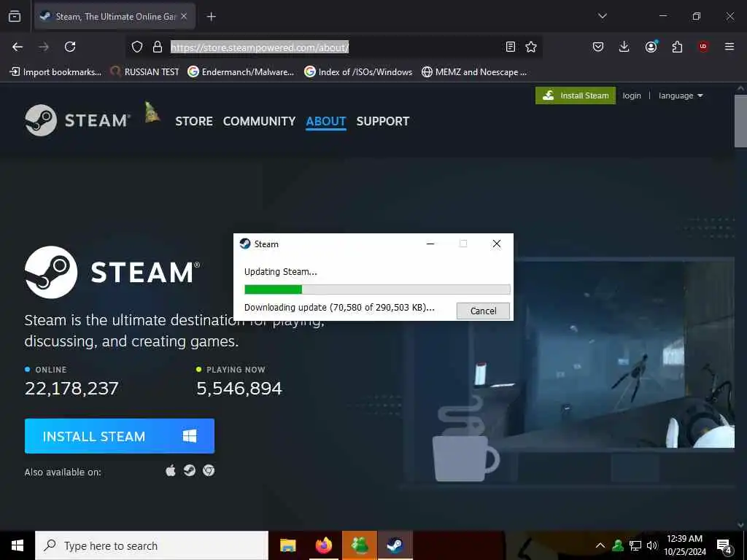Open Firefox hamburger application menu

[729, 47]
